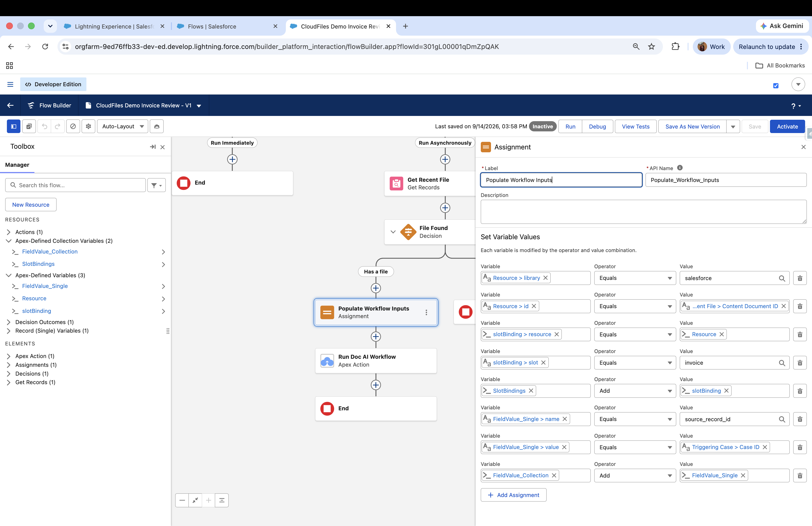The height and width of the screenshot is (526, 812).
Task: Toggle the Toolbox panel button
Action: pyautogui.click(x=14, y=126)
